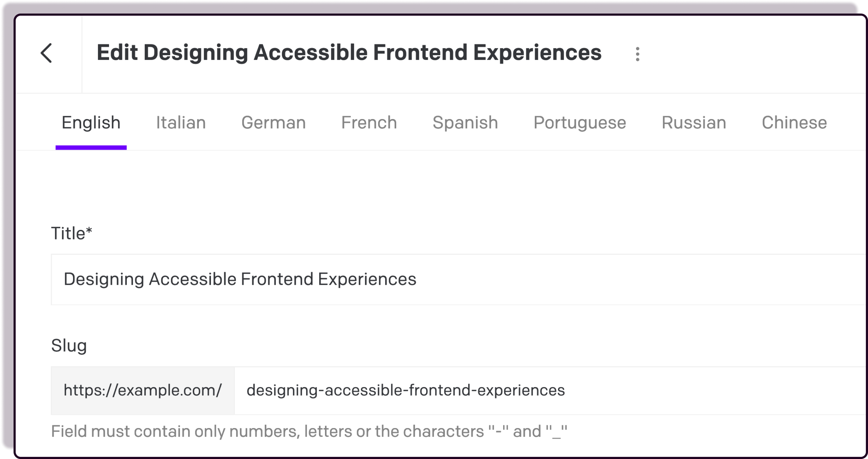This screenshot has width=868, height=459.
Task: Click the https://example.com/ URL prefix box
Action: pos(143,391)
